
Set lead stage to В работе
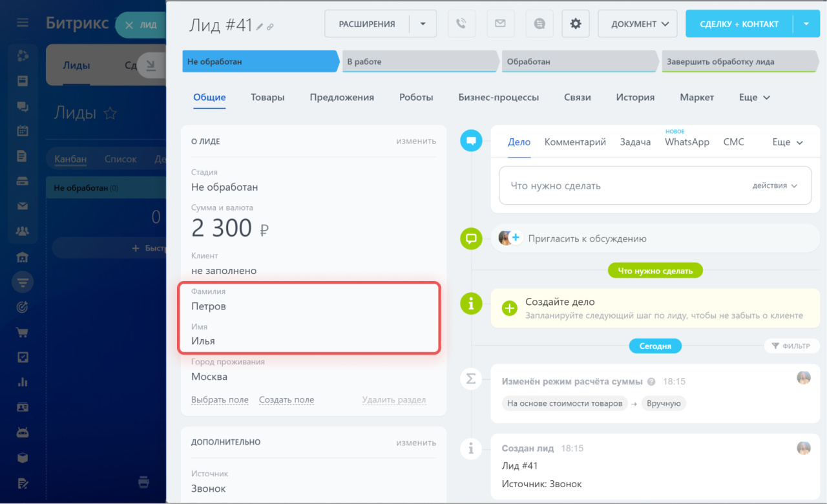tap(420, 62)
